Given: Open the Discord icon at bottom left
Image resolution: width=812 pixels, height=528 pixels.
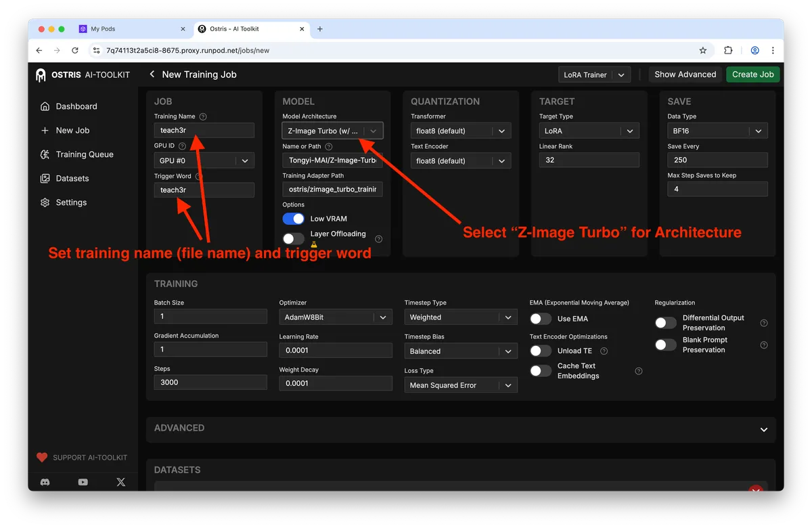Looking at the screenshot, I should (45, 482).
